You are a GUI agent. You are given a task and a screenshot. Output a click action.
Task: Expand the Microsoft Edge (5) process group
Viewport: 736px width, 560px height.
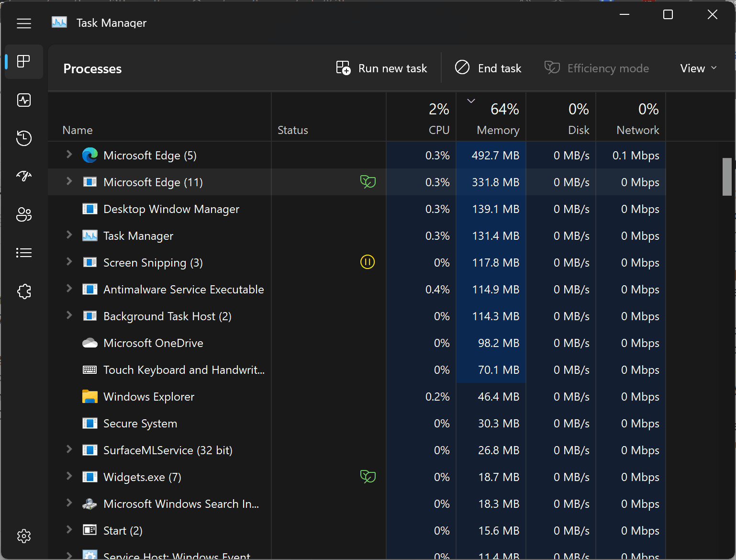[x=69, y=154]
